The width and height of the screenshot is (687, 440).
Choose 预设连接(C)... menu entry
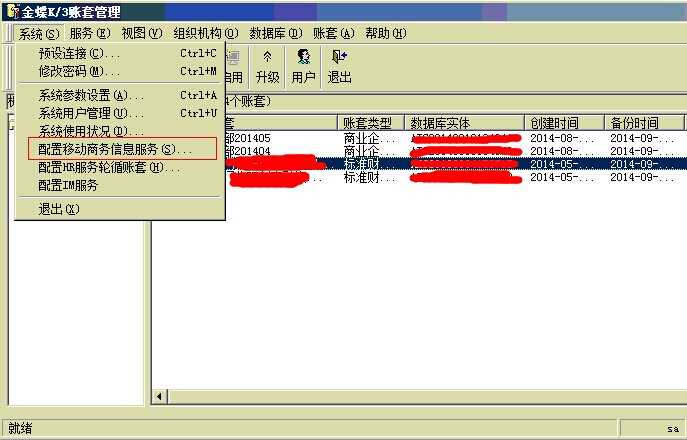pos(120,54)
